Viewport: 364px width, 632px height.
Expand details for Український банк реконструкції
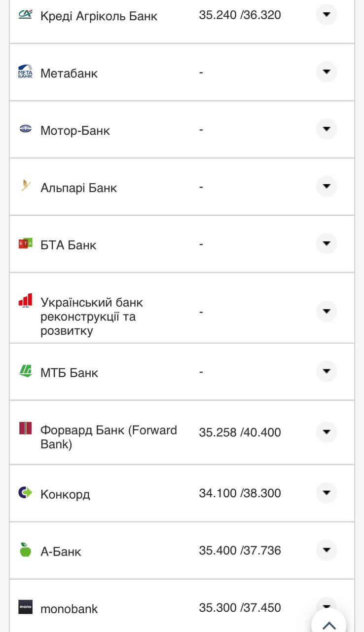[x=326, y=312]
